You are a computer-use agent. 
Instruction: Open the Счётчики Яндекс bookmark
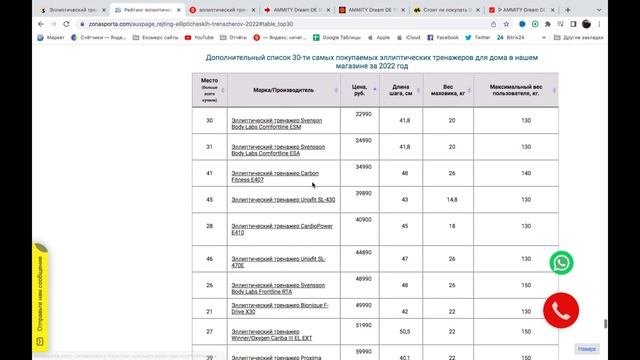[98, 38]
